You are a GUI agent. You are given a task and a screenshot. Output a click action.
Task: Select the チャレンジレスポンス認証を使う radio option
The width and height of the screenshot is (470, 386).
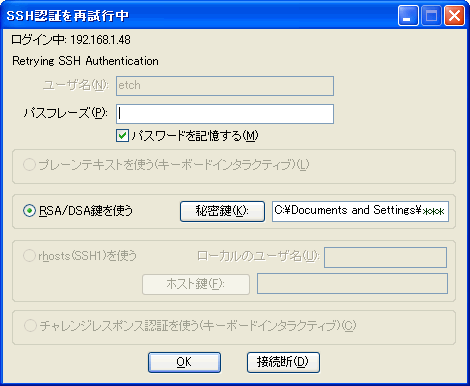(x=30, y=325)
